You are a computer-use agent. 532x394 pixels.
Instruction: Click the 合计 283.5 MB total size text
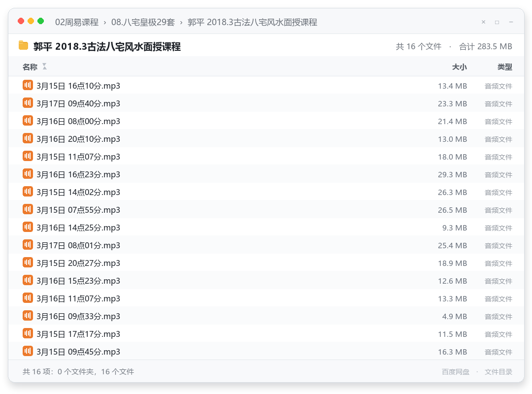click(486, 46)
